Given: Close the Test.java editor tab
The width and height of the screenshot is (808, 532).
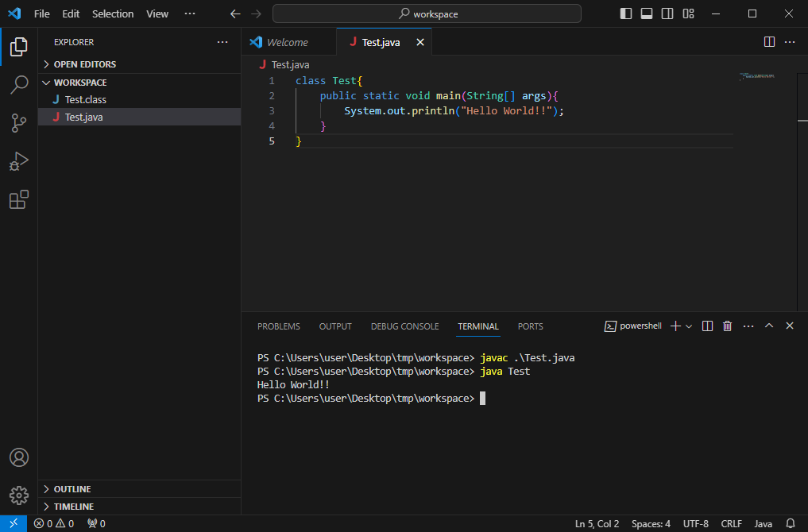Looking at the screenshot, I should (x=420, y=42).
